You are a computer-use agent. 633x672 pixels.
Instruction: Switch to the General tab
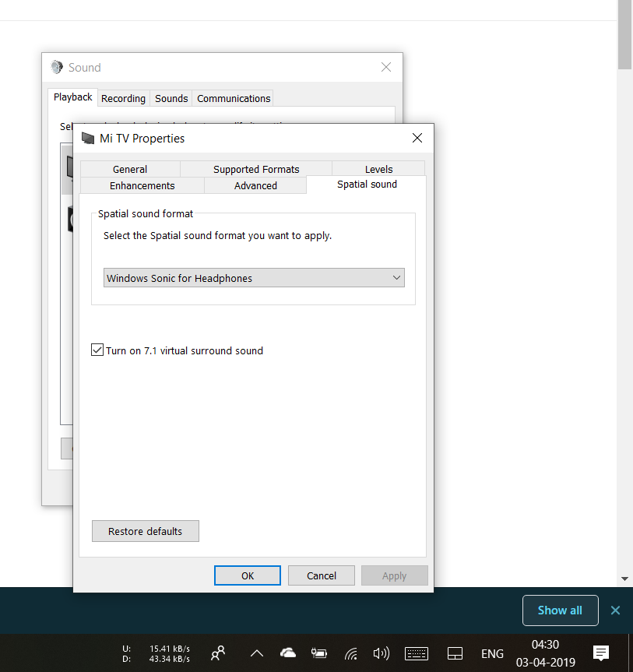click(130, 169)
